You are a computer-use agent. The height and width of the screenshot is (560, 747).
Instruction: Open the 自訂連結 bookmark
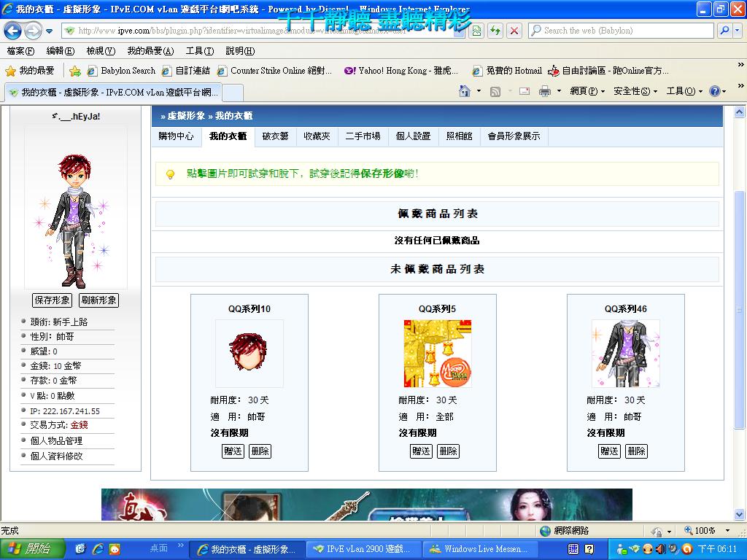186,71
